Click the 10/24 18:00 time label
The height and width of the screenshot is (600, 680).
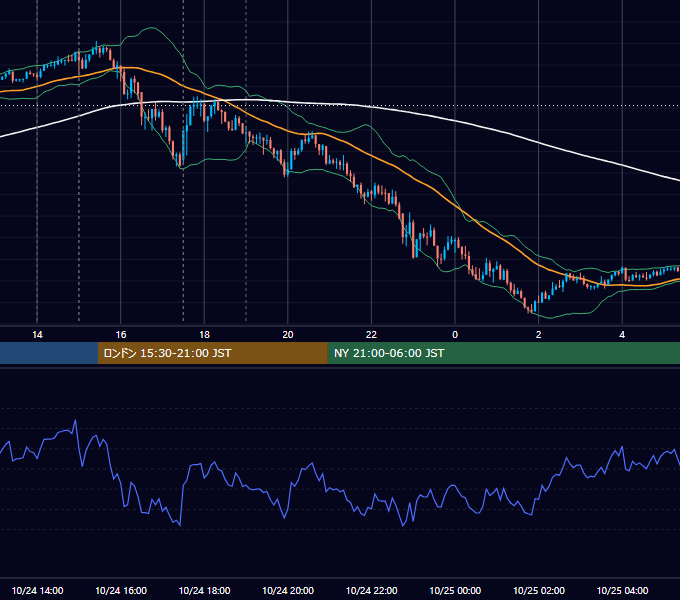point(204,590)
